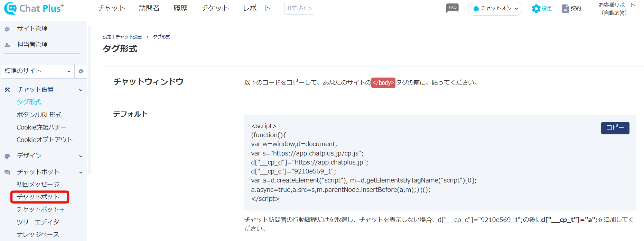Open Cookie許諾バナー settings
This screenshot has height=241, width=644.
click(41, 127)
